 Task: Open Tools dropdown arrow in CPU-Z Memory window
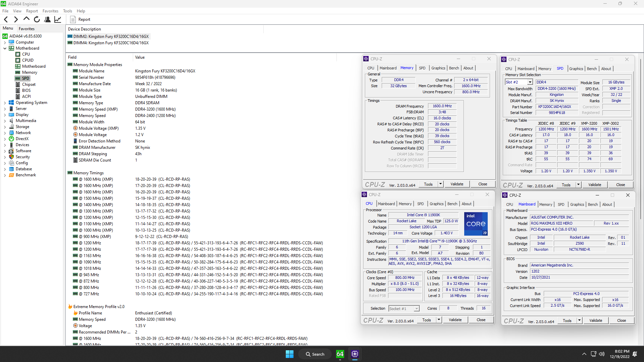(440, 184)
